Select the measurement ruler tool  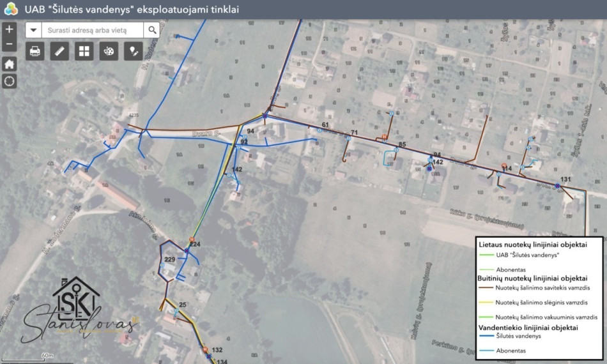coord(59,51)
